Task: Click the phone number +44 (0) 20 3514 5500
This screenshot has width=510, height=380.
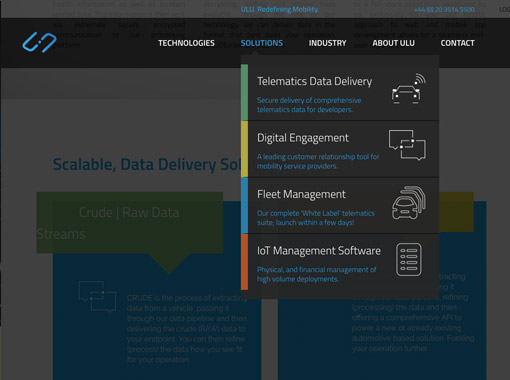Action: 444,10
